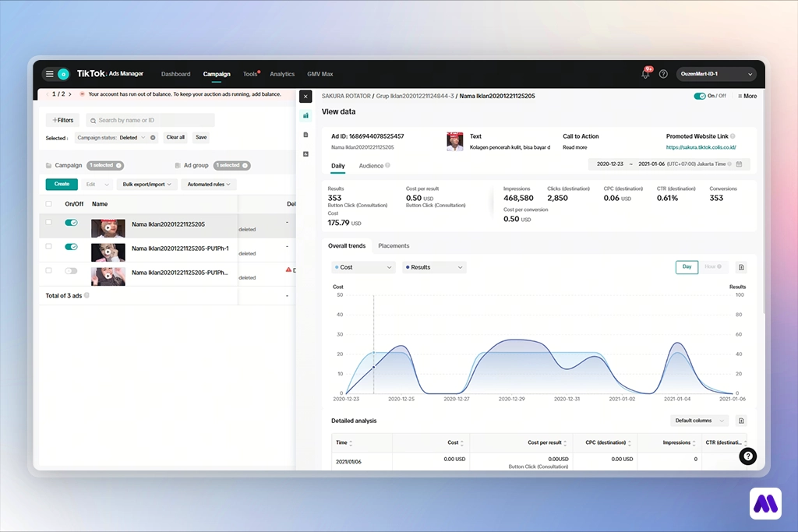
Task: Expand the Results metric dropdown
Action: point(434,267)
